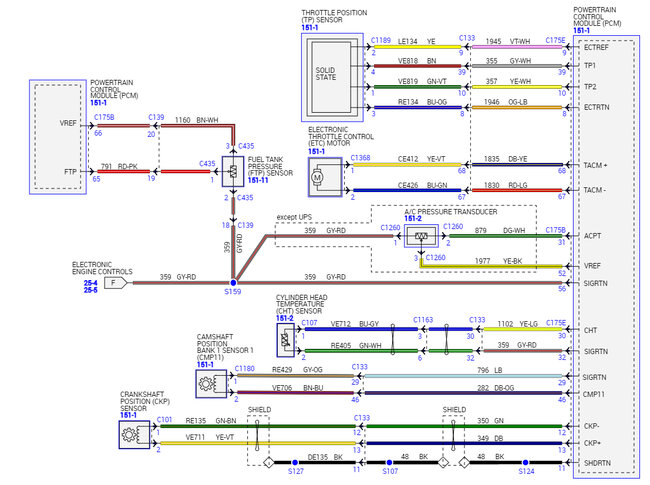
Task: Click the DE135 BK wire label
Action: (325, 457)
